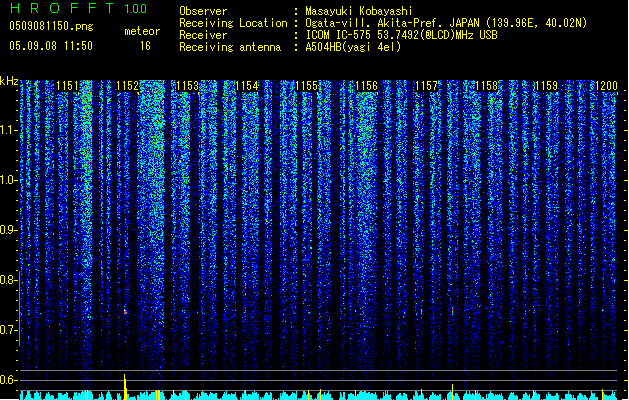Select the file name 0509081150.png

51,26
